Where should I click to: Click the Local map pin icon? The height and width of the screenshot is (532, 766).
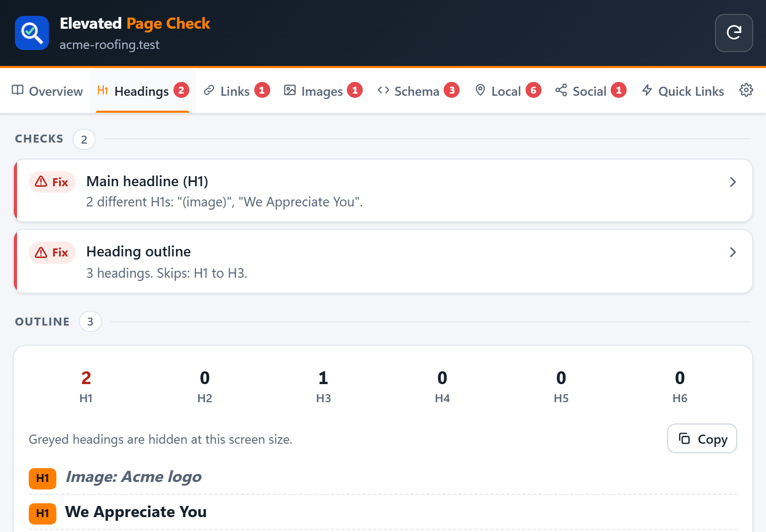480,90
